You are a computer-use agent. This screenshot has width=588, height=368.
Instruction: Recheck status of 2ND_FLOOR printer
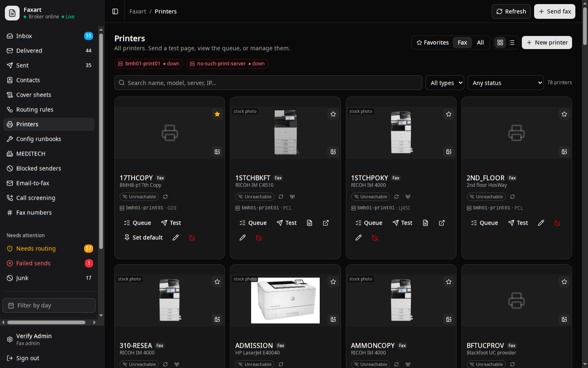point(512,197)
